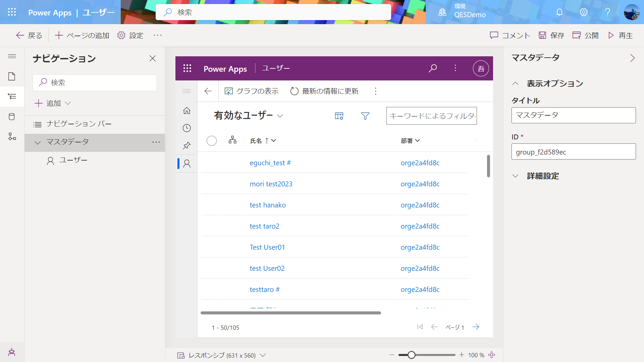This screenshot has width=644, height=362.
Task: Click the preview search magnifier icon
Action: [x=433, y=68]
